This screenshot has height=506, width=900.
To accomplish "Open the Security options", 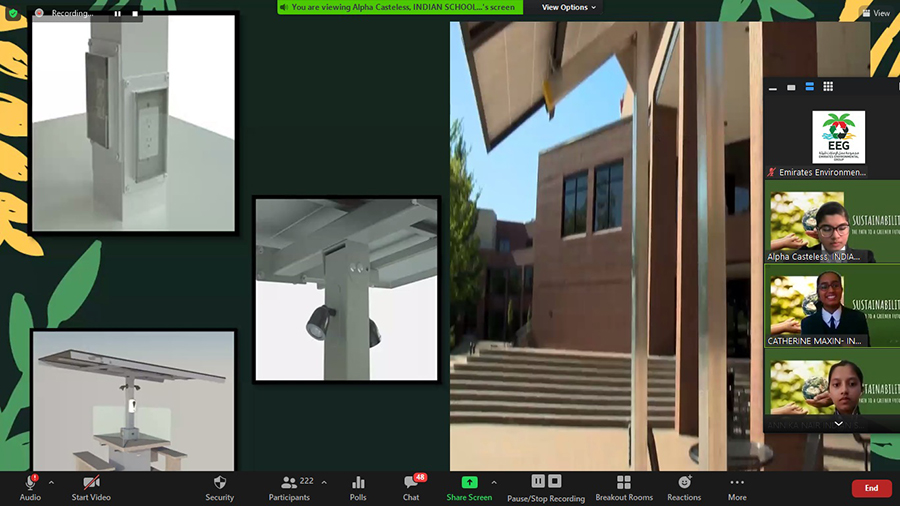I will click(219, 487).
